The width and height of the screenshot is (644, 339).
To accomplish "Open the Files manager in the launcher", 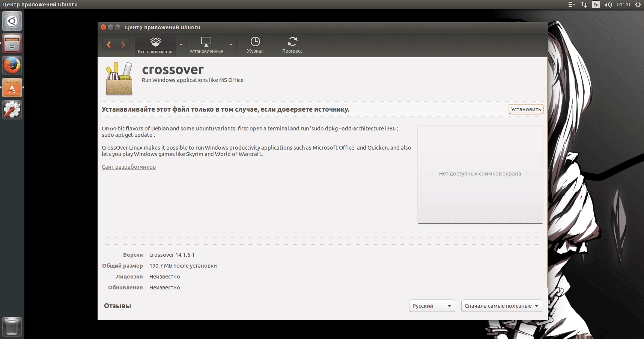I will click(x=12, y=43).
